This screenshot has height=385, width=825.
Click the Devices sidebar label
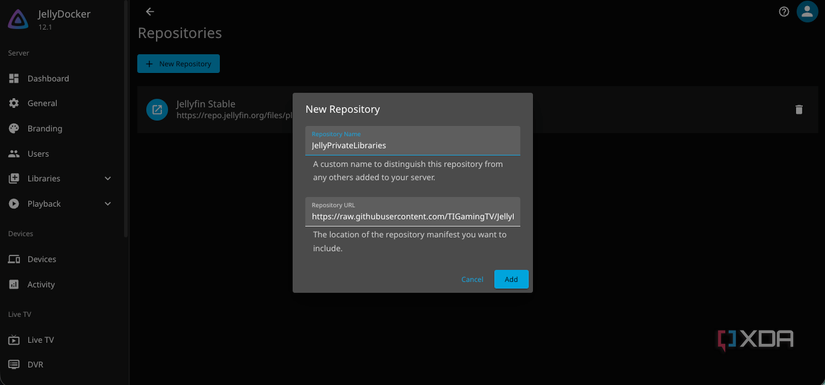coord(42,259)
